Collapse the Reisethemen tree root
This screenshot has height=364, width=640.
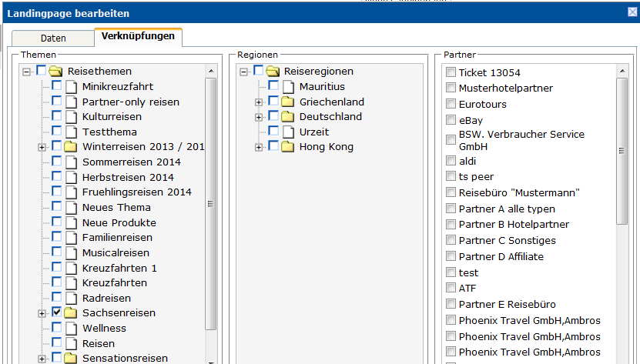(27, 72)
